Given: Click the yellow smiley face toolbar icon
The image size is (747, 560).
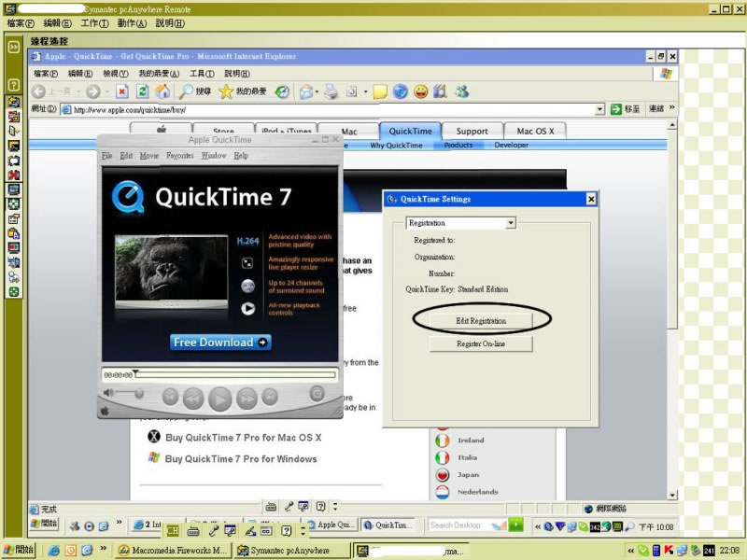Looking at the screenshot, I should (421, 91).
